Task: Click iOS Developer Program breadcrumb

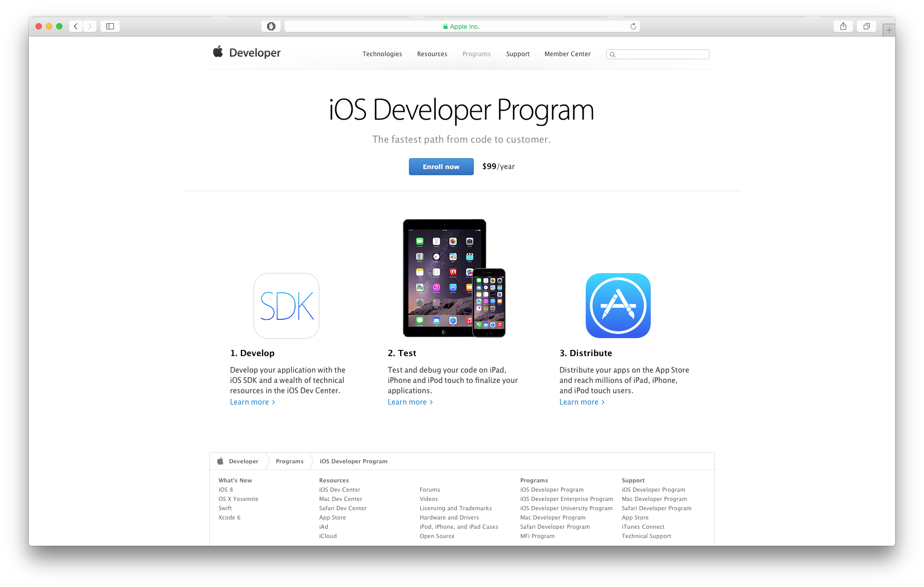Action: coord(353,461)
